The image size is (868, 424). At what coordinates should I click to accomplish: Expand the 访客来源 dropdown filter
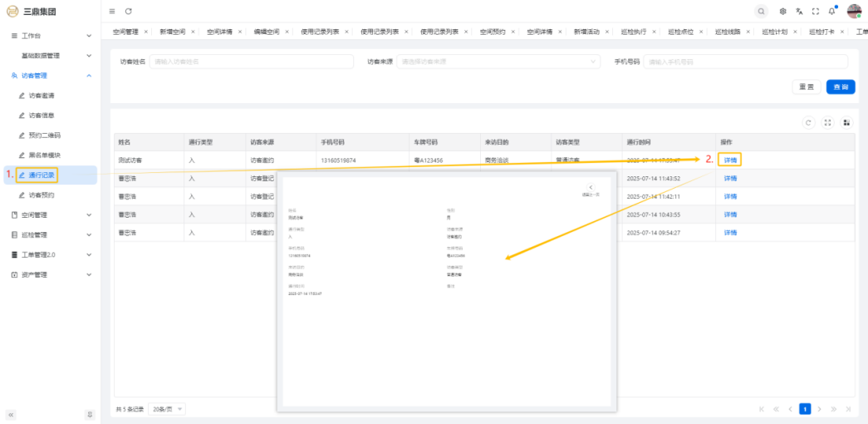pyautogui.click(x=498, y=62)
